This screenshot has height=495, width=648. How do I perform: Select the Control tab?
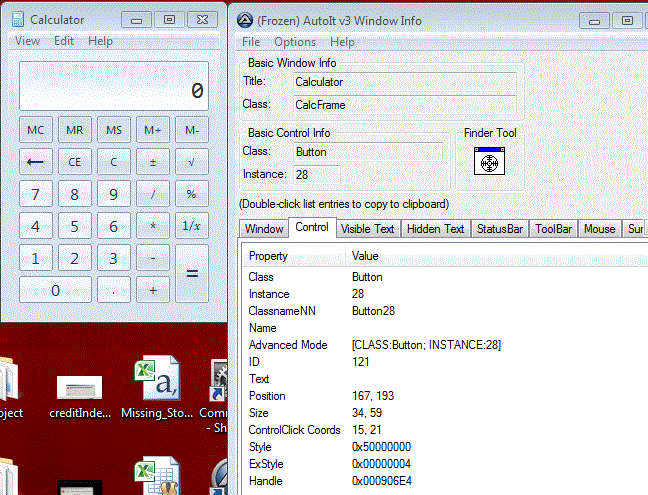312,227
